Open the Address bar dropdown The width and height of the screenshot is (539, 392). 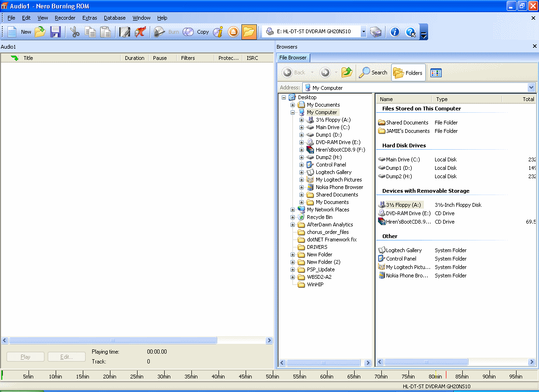coord(531,87)
